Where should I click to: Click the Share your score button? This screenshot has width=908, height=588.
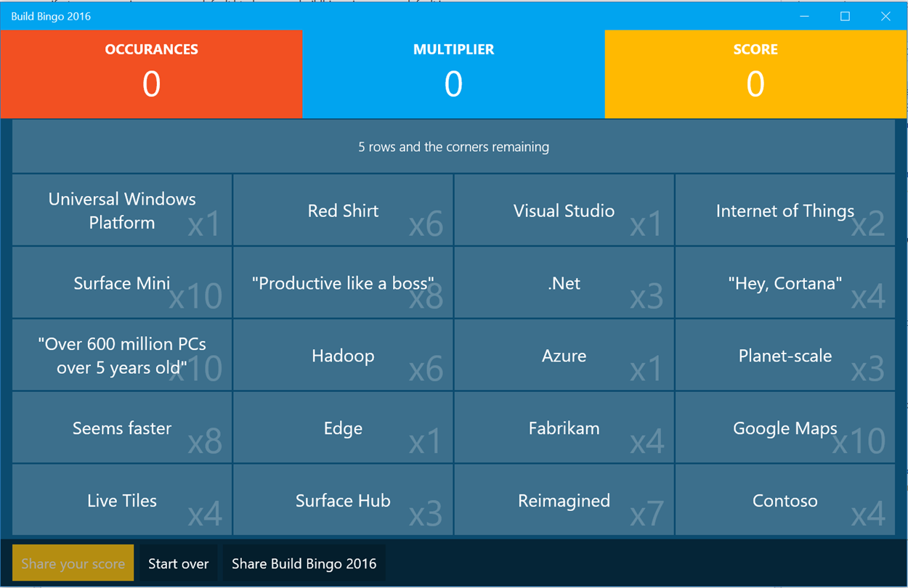click(73, 564)
